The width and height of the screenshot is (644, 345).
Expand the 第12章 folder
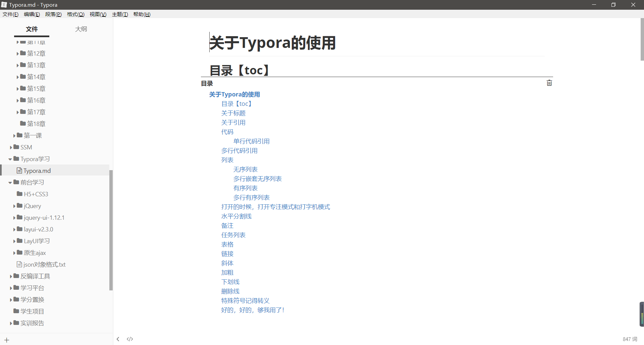coord(18,54)
